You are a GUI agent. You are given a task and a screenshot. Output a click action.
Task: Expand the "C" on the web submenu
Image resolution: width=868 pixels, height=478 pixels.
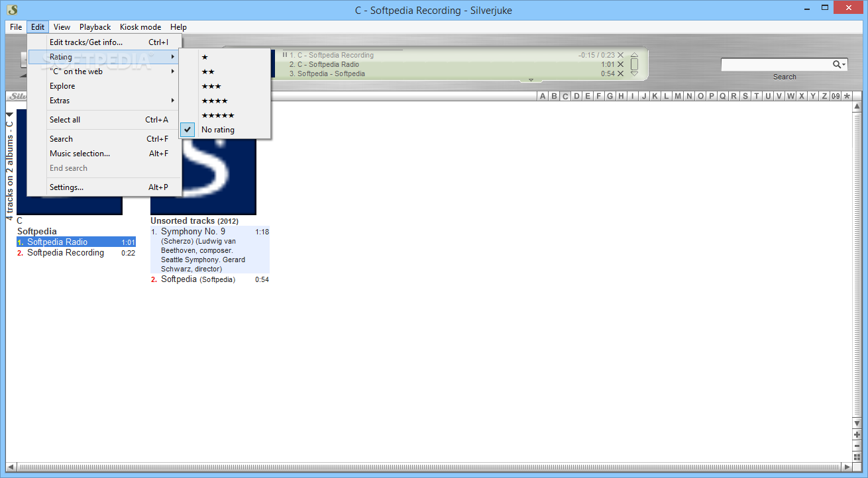pos(104,72)
